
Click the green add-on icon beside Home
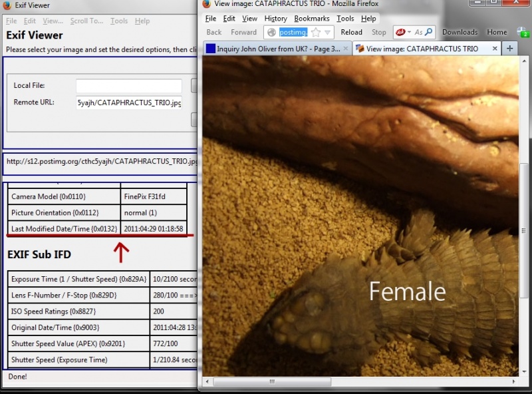523,32
